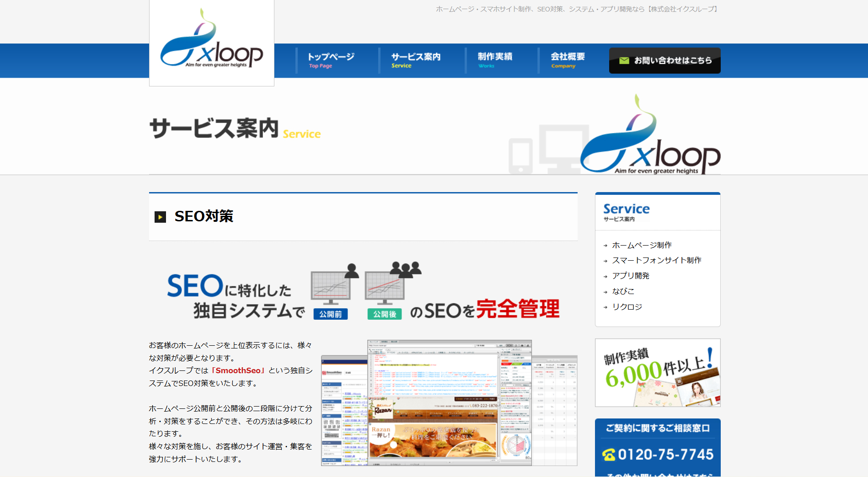The image size is (868, 477).
Task: Click the お問い合わせはこちら contact button
Action: [664, 60]
